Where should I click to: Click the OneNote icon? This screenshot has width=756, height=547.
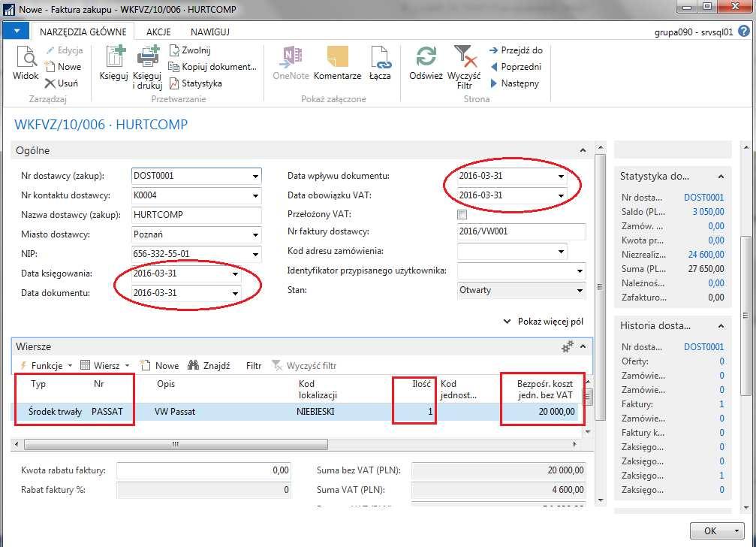(291, 57)
